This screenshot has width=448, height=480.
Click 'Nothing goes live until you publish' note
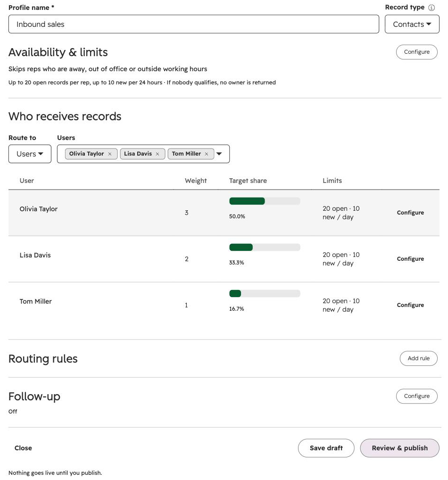tap(55, 473)
